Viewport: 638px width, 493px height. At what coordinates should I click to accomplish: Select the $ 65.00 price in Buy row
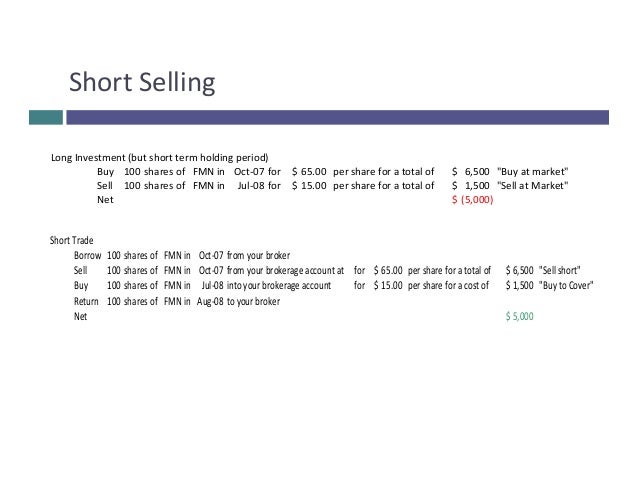309,172
